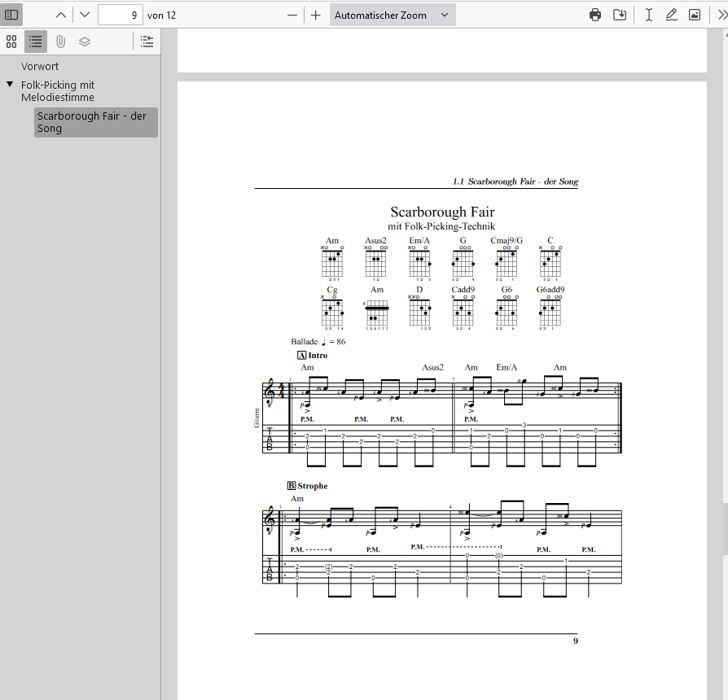The image size is (728, 700).
Task: Show page thumbnails view in sidebar
Action: 11,42
